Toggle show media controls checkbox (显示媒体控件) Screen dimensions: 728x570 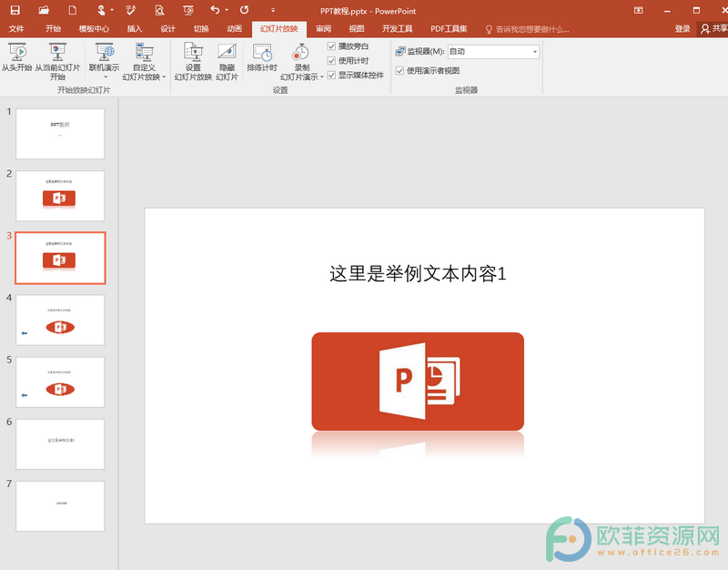click(331, 75)
